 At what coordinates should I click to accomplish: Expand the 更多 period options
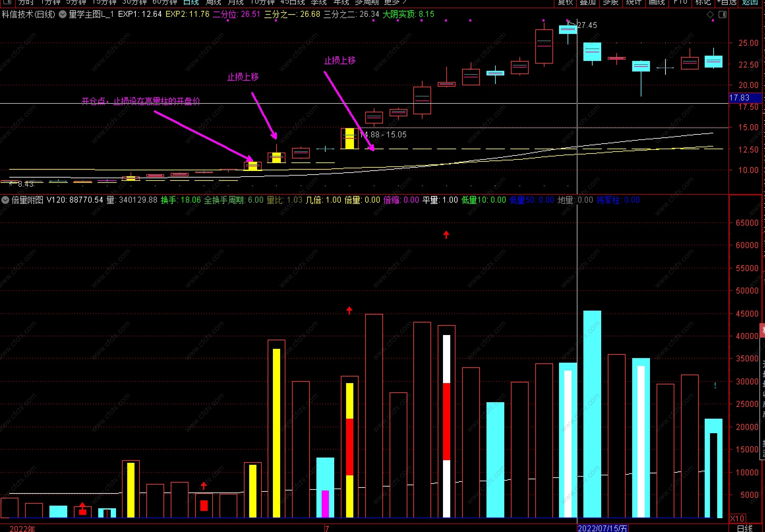coord(395,2)
